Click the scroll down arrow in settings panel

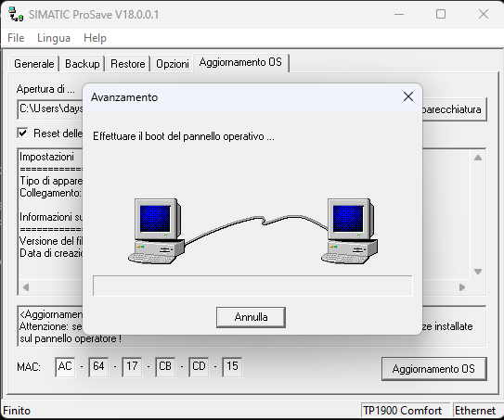tap(478, 272)
